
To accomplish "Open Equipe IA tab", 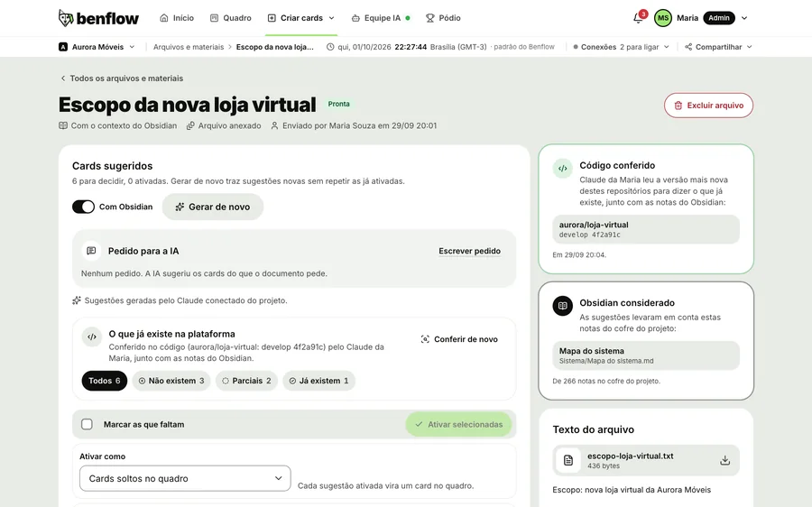I will [381, 18].
